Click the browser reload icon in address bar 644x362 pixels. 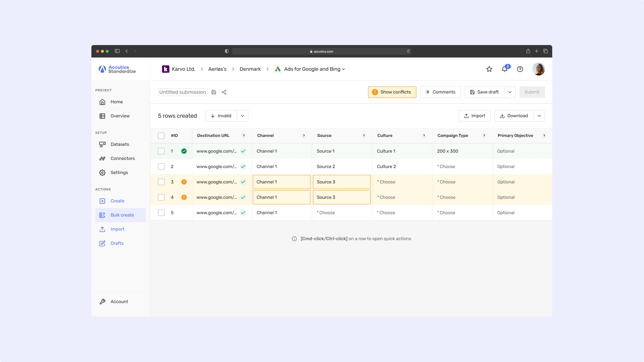click(x=408, y=51)
